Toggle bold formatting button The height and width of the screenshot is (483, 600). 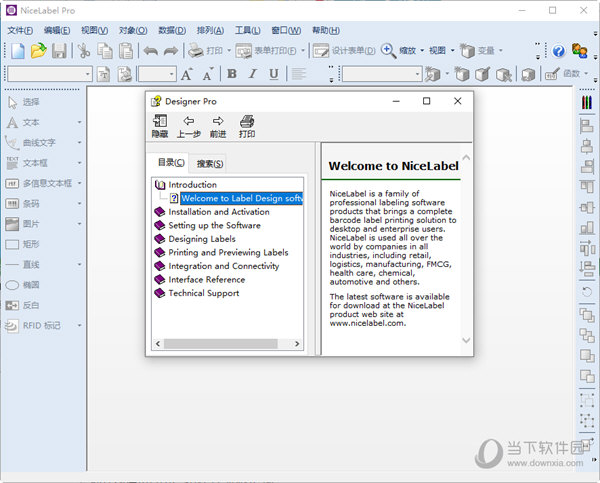(232, 73)
